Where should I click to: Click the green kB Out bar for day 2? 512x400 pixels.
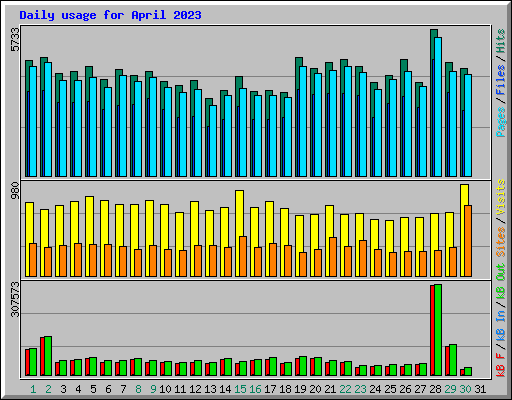(x=48, y=356)
